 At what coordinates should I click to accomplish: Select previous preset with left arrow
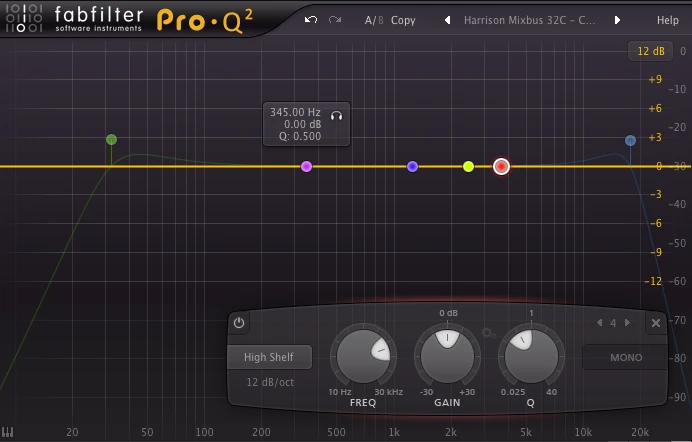(x=447, y=20)
